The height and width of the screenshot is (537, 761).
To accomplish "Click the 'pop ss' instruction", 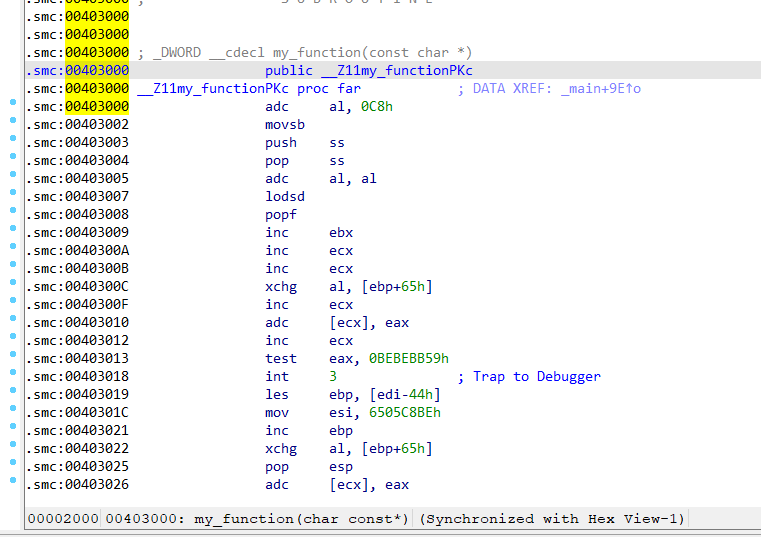I will pos(305,161).
